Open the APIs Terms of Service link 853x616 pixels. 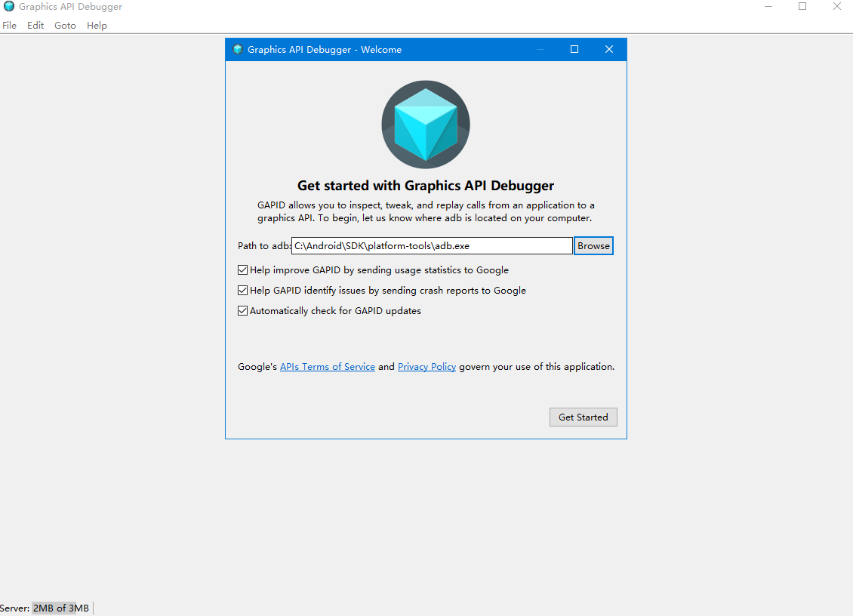[x=328, y=367]
